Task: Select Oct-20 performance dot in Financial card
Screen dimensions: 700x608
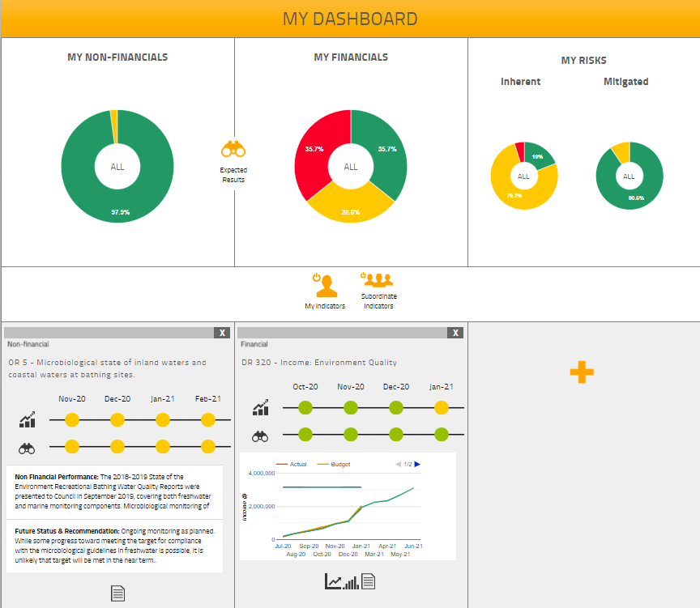Action: click(305, 408)
